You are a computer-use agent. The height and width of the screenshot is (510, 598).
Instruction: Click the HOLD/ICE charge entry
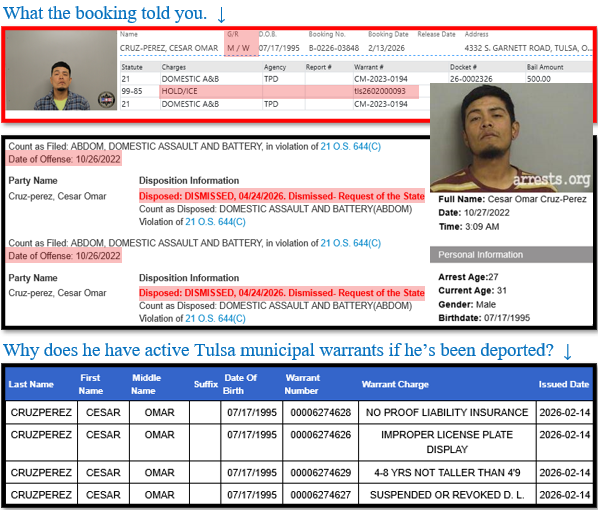coord(180,91)
